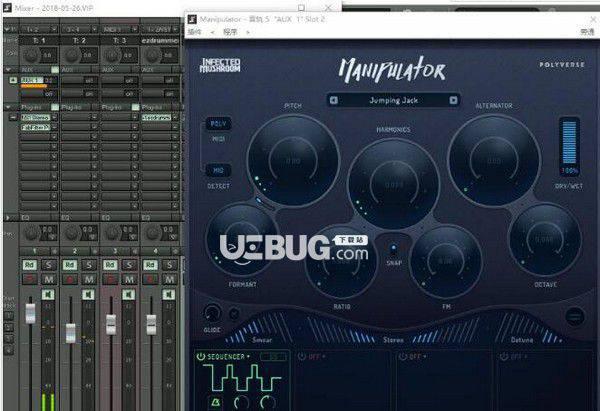This screenshot has width=600, height=411.
Task: Toggle Rd automation read on channel 3
Action: (110, 265)
